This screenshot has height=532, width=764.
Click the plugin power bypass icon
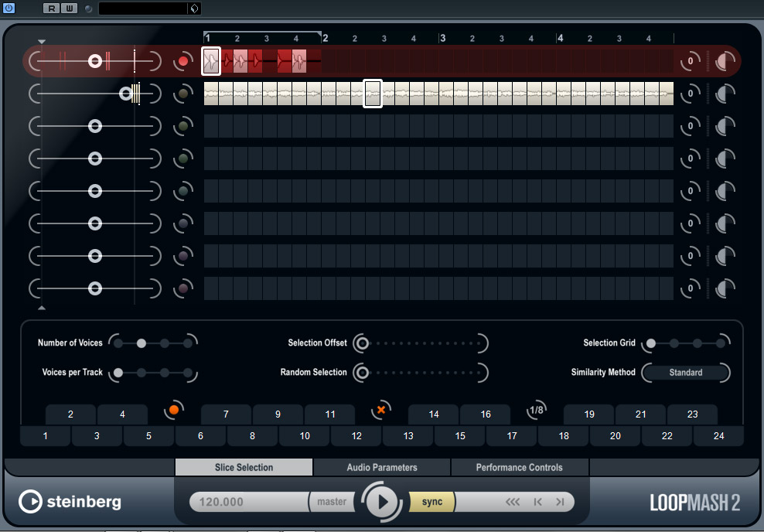(x=9, y=9)
